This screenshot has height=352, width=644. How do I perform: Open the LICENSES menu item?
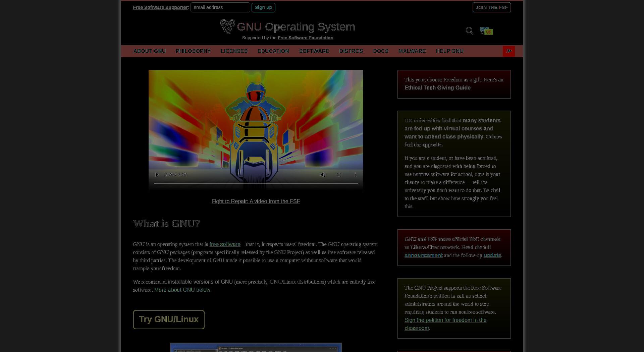pos(234,51)
